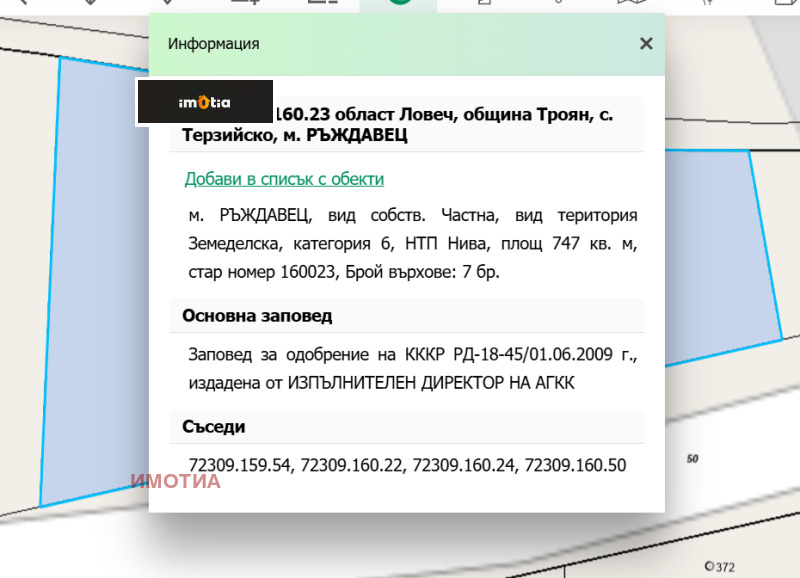Image resolution: width=800 pixels, height=578 pixels.
Task: Click the map parcel labeled 50
Action: click(x=692, y=459)
